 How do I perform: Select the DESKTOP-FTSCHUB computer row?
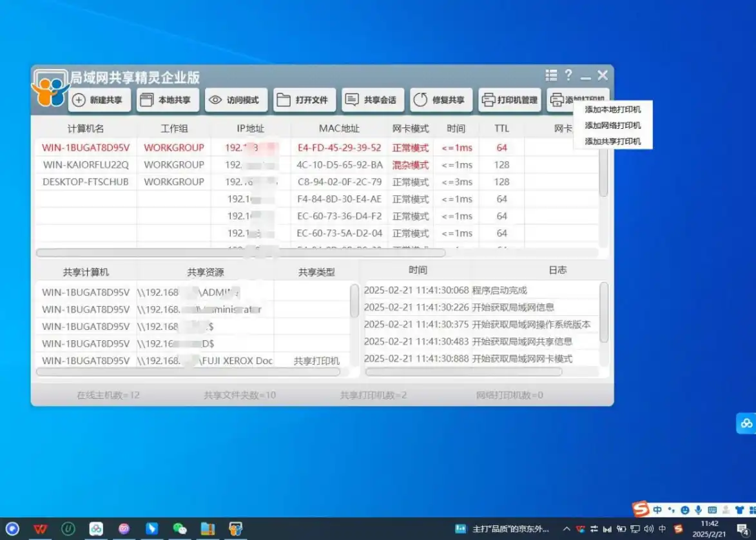86,182
